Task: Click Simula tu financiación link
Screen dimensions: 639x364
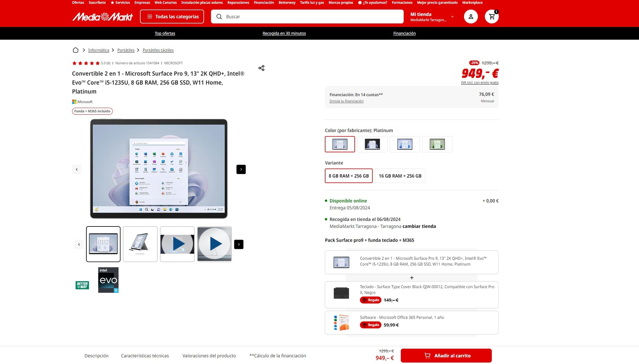Action: pyautogui.click(x=346, y=101)
